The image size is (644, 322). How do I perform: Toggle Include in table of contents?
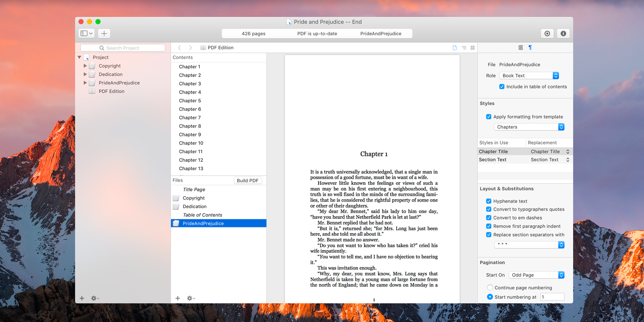pos(502,87)
